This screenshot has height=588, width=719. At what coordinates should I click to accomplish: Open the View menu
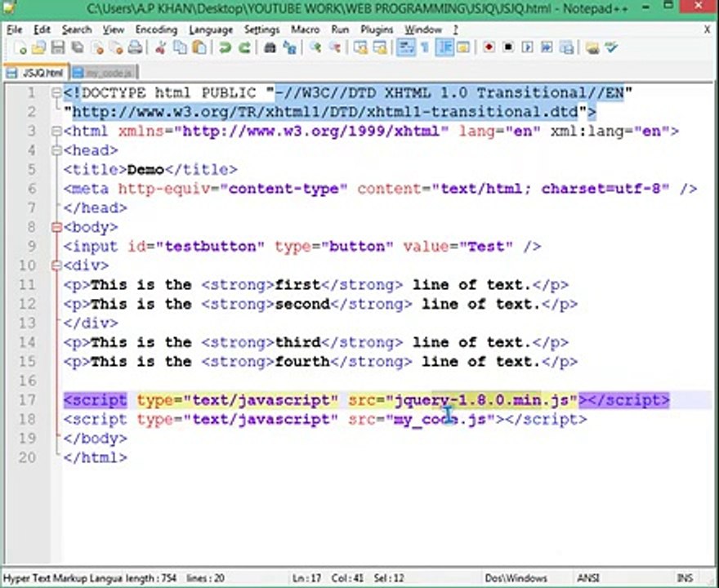tap(114, 29)
